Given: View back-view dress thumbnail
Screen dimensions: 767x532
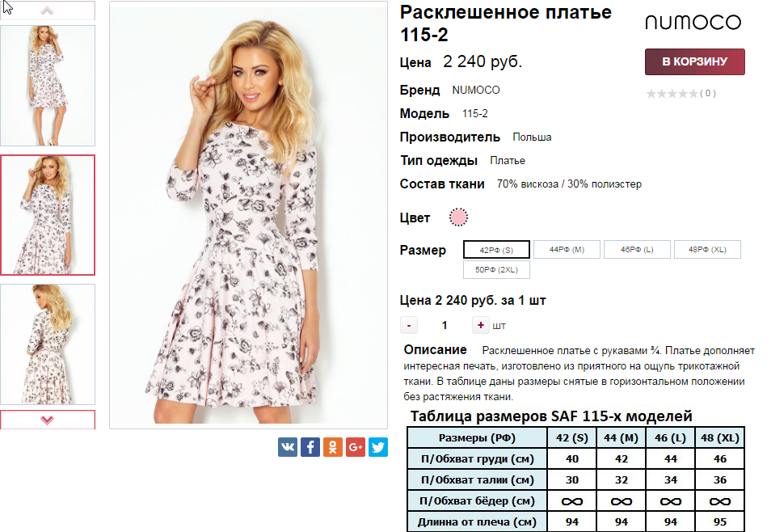Looking at the screenshot, I should 48,344.
